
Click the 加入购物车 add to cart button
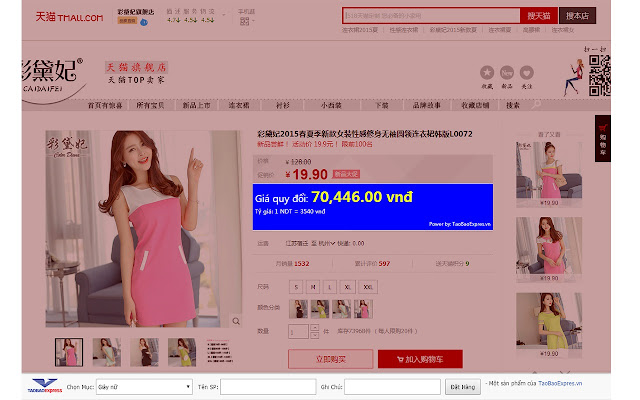tap(420, 359)
